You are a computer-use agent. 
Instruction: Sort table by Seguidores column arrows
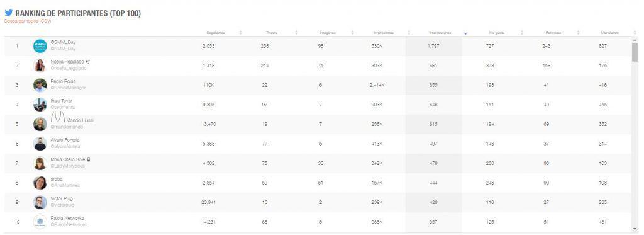[x=240, y=33]
